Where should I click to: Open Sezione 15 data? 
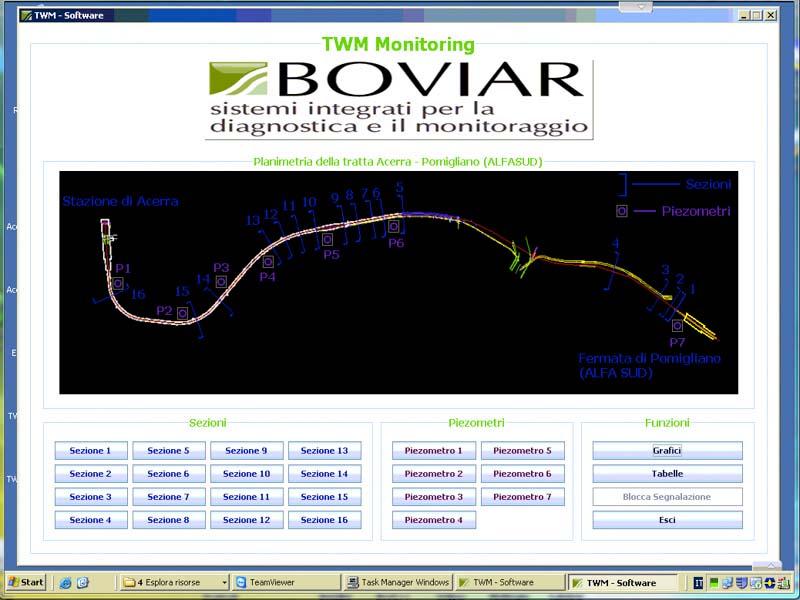point(324,496)
